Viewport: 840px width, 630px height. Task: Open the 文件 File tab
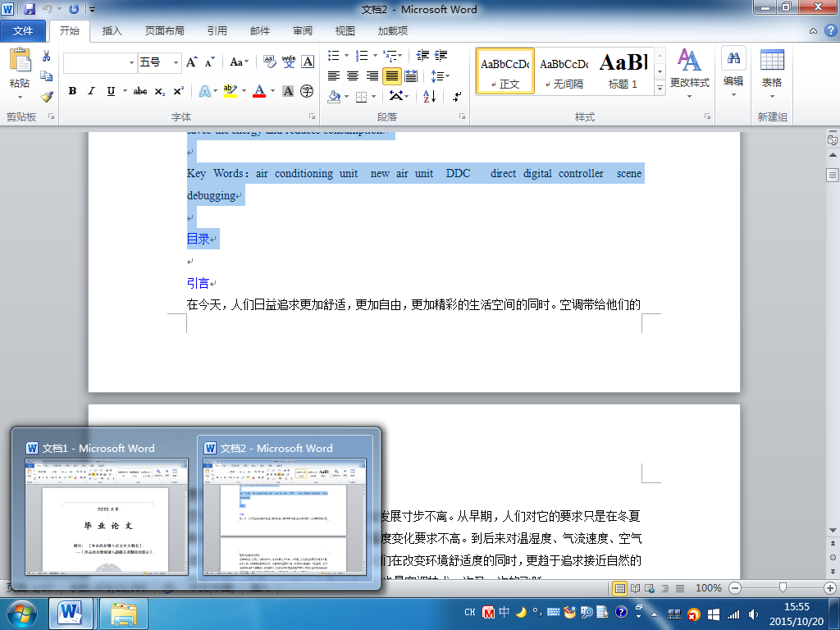pyautogui.click(x=22, y=31)
